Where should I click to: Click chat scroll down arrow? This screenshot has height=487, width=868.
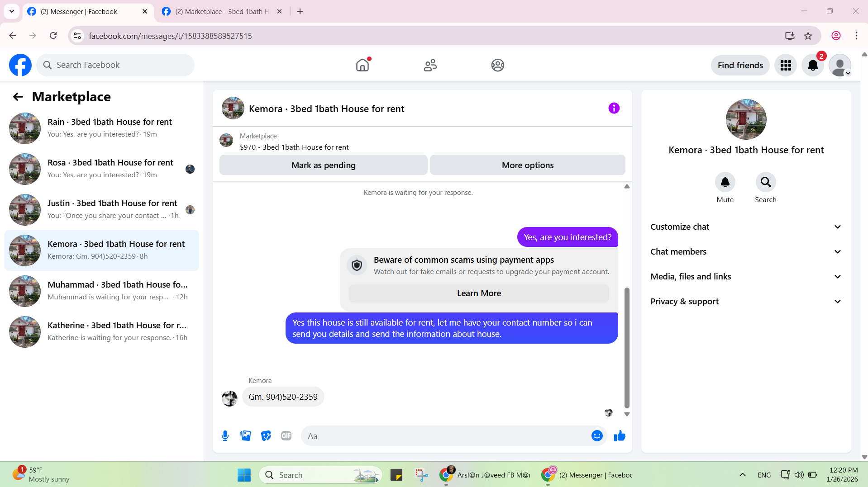click(x=627, y=414)
